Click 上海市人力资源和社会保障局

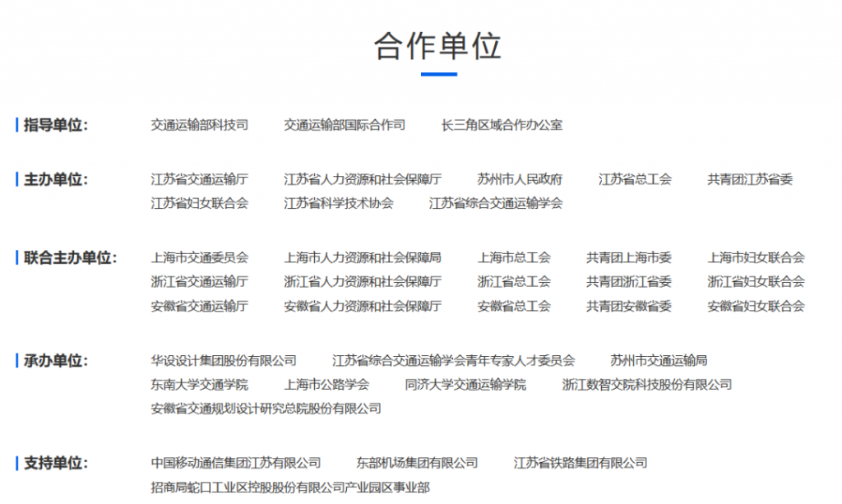click(363, 257)
